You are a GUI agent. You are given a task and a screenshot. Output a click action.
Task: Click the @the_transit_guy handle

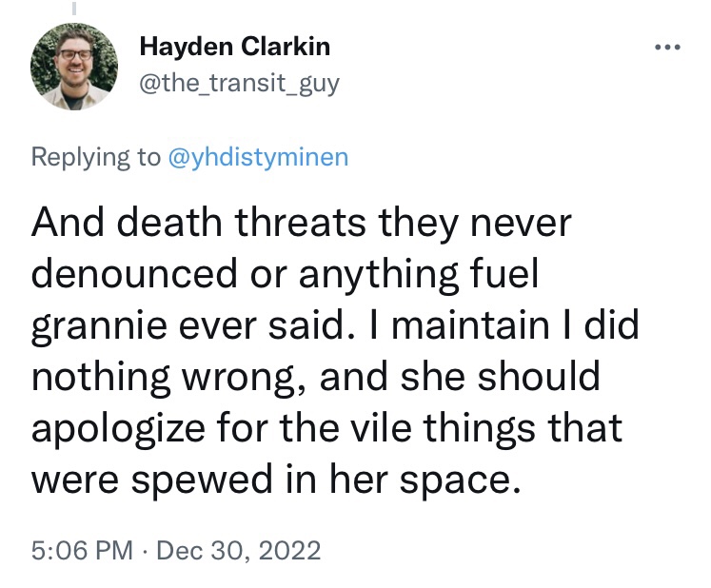(x=239, y=84)
